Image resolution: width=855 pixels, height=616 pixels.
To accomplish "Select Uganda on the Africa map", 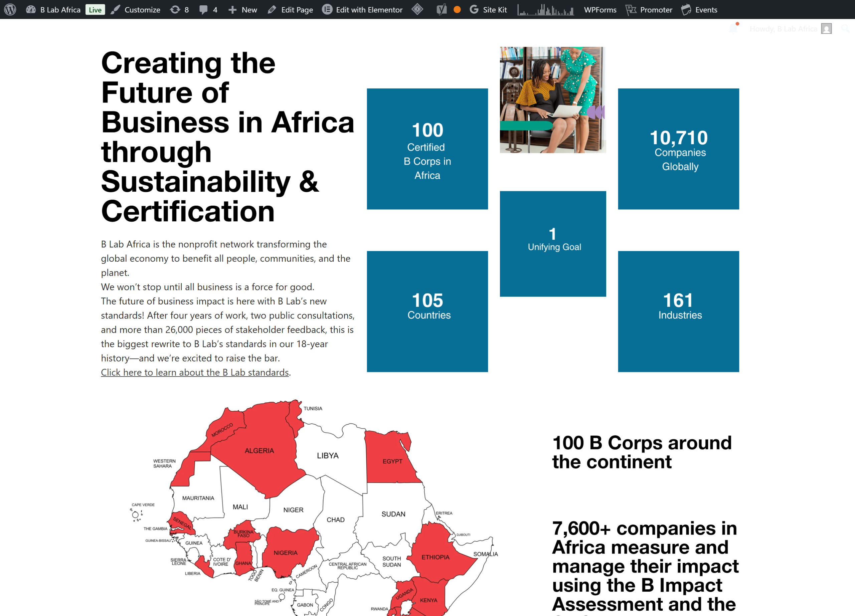I will [404, 594].
